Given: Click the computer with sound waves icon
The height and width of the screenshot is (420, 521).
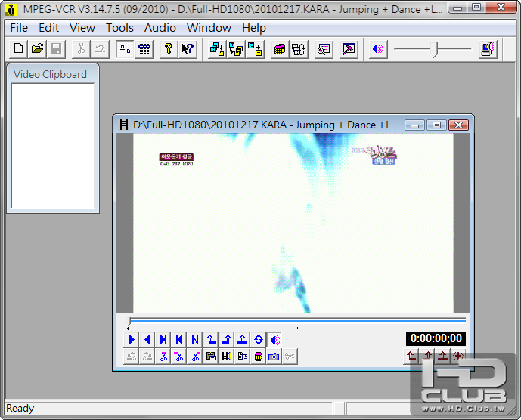Looking at the screenshot, I should click(488, 49).
